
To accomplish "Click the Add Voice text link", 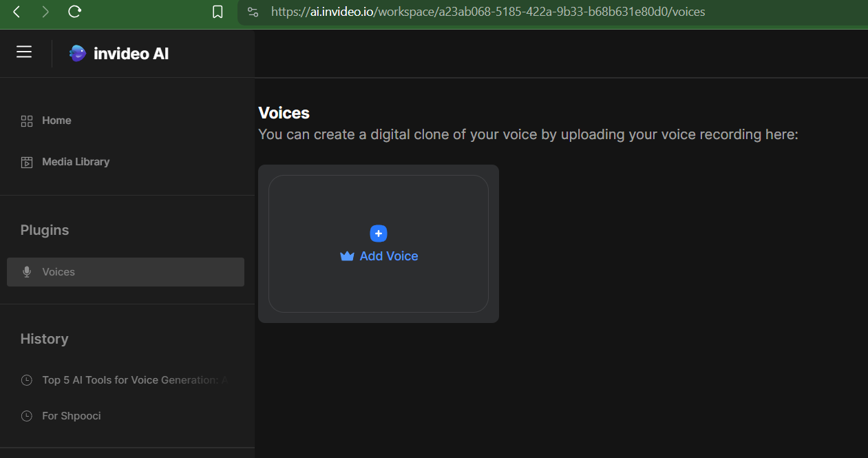I will (x=389, y=256).
